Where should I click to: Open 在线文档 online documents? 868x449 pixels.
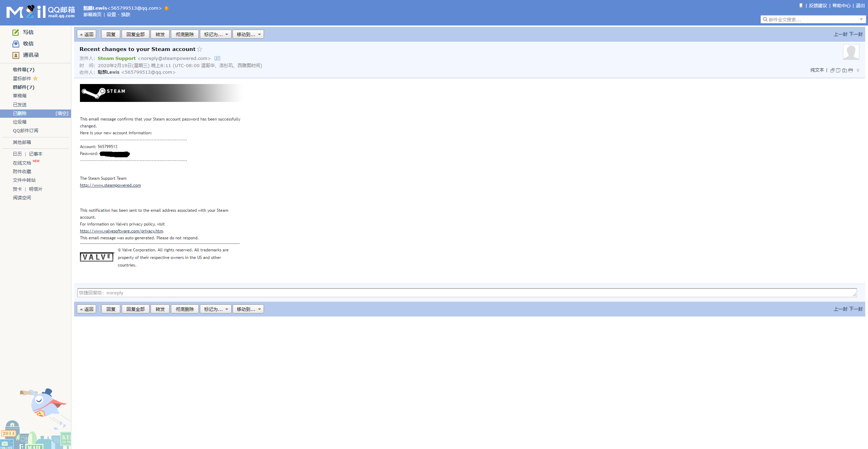[x=22, y=163]
